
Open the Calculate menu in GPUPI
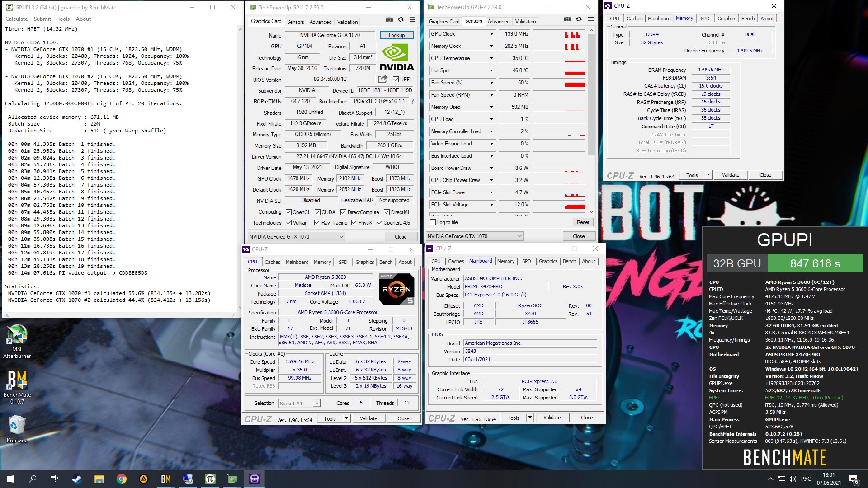click(x=16, y=19)
